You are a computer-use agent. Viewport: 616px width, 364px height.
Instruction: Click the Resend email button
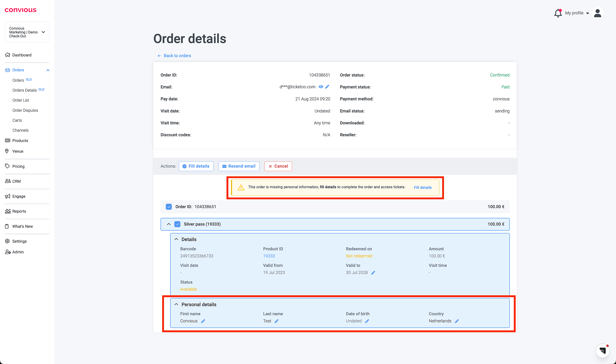point(239,166)
